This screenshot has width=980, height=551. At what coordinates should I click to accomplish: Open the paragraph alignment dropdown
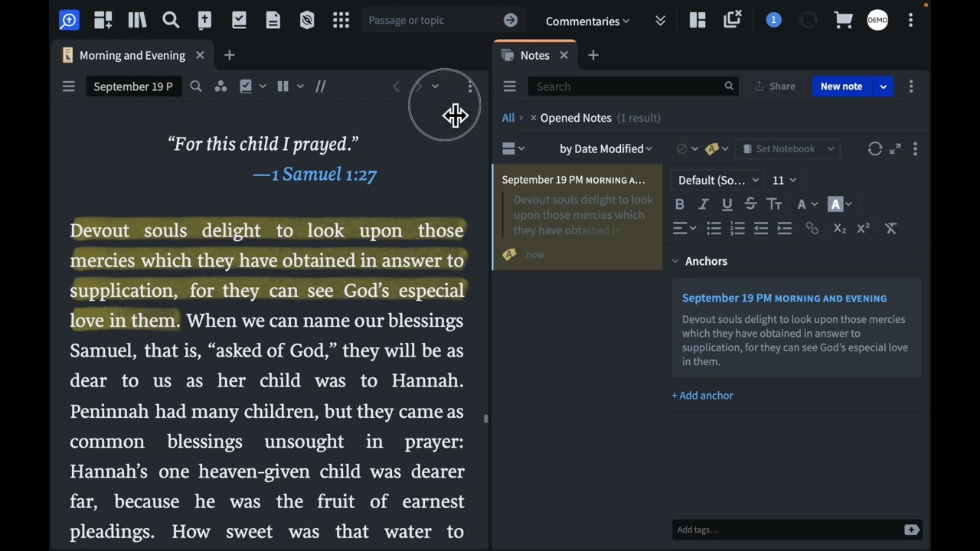click(x=684, y=228)
